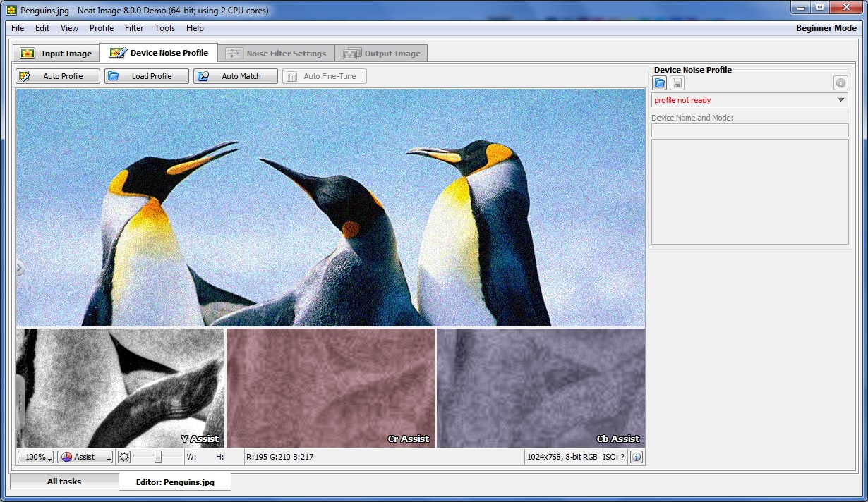The height and width of the screenshot is (502, 868).
Task: Click Auto Profile button
Action: click(58, 76)
